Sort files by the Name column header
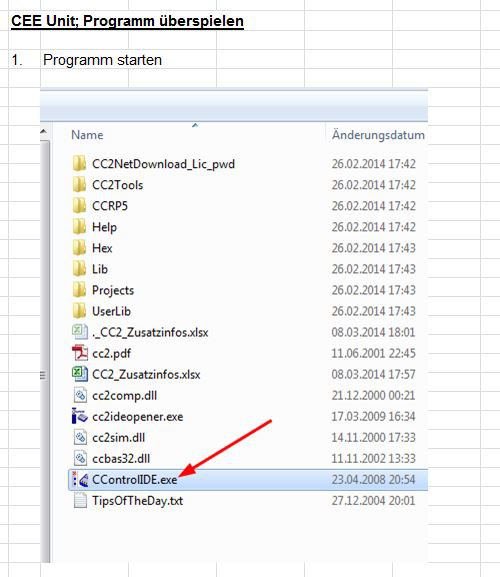Screen dimensions: 500x577 [87, 135]
